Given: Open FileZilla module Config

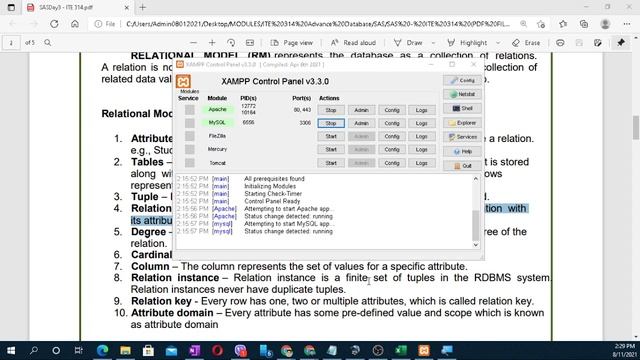Looking at the screenshot, I should [392, 136].
